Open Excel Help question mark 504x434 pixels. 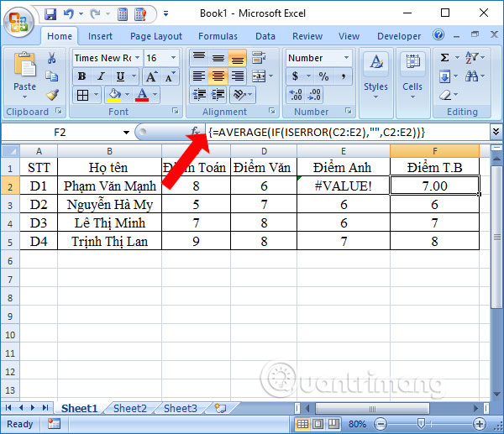click(438, 35)
